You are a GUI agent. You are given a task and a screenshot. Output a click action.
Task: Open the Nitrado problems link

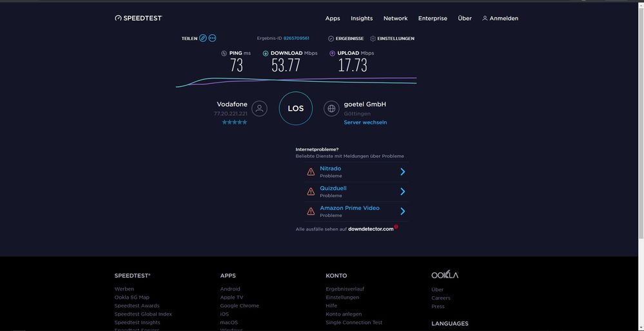pyautogui.click(x=330, y=169)
